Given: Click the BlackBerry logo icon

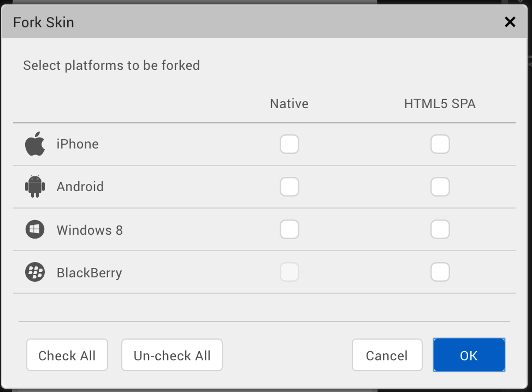Looking at the screenshot, I should [35, 272].
